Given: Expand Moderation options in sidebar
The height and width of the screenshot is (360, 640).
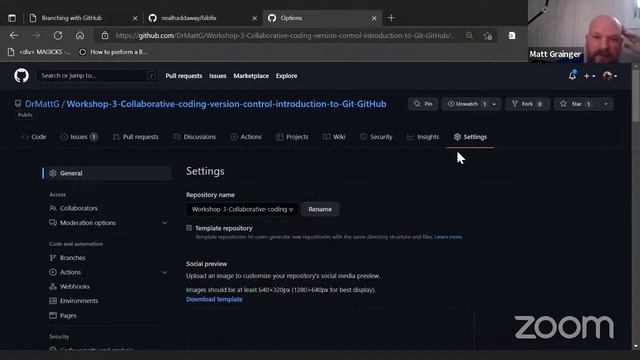Looking at the screenshot, I should coord(164,223).
